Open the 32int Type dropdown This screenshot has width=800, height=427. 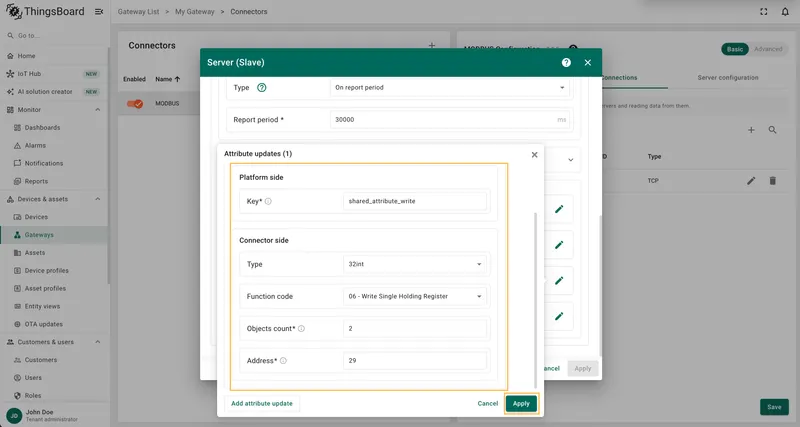(x=415, y=264)
